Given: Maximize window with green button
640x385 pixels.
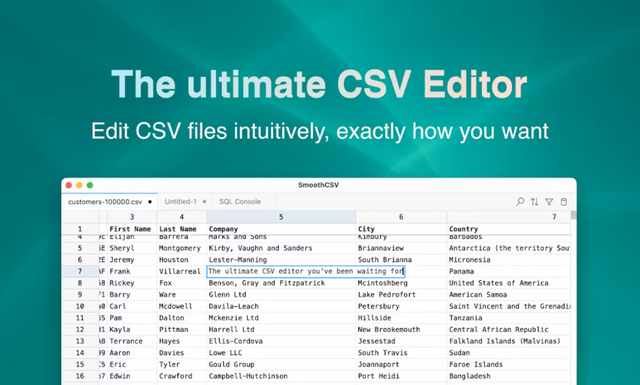Looking at the screenshot, I should point(90,185).
